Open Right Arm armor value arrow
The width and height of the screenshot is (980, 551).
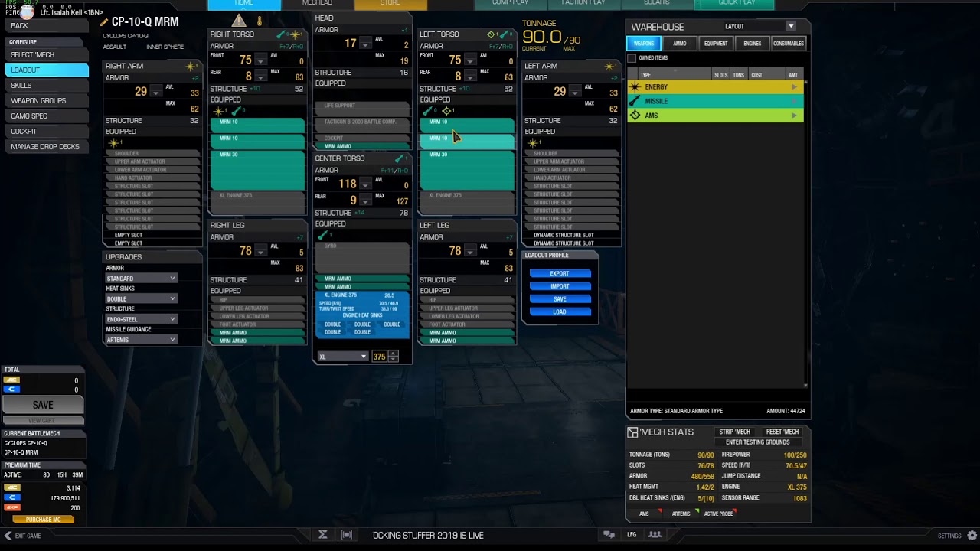pyautogui.click(x=156, y=93)
